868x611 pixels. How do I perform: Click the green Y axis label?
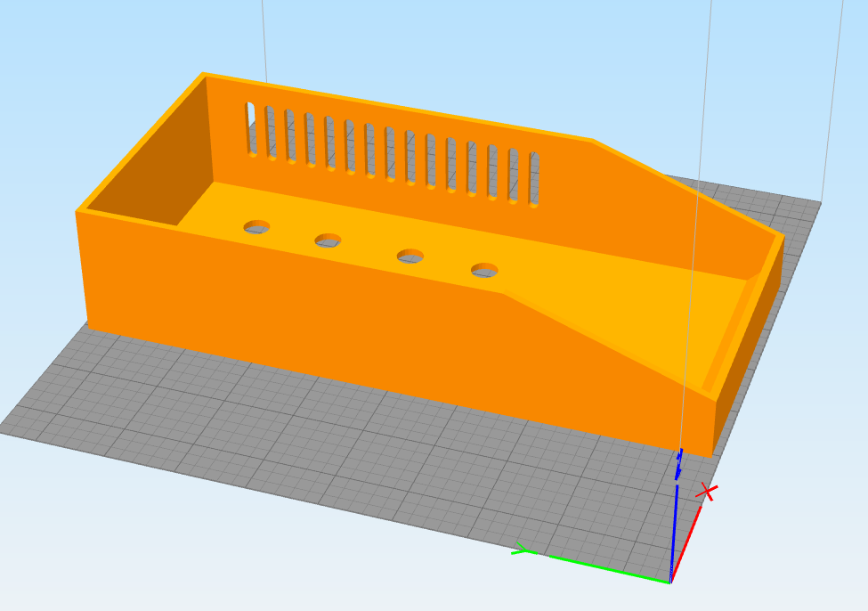pyautogui.click(x=523, y=549)
